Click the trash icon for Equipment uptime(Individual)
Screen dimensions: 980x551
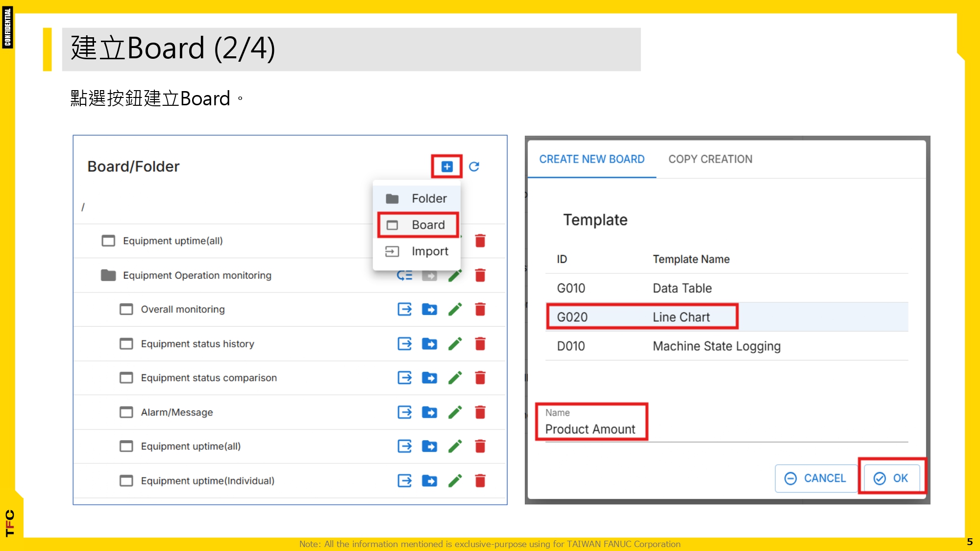click(480, 481)
